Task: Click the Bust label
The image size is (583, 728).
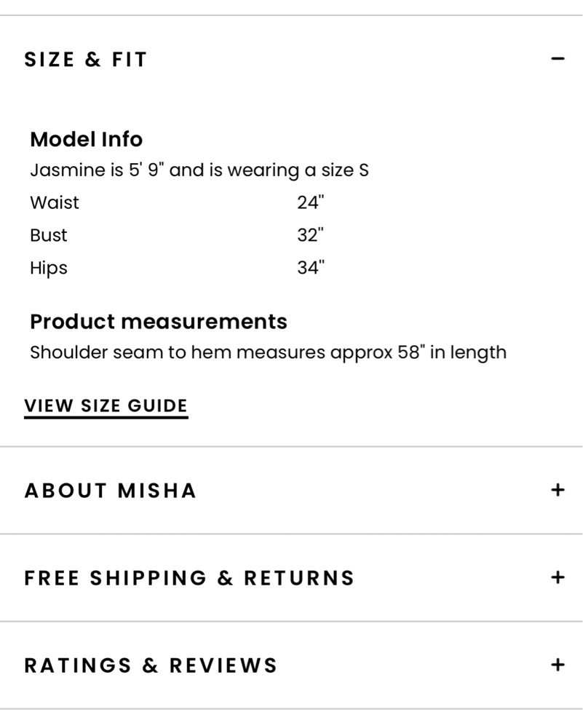Action: pyautogui.click(x=49, y=235)
